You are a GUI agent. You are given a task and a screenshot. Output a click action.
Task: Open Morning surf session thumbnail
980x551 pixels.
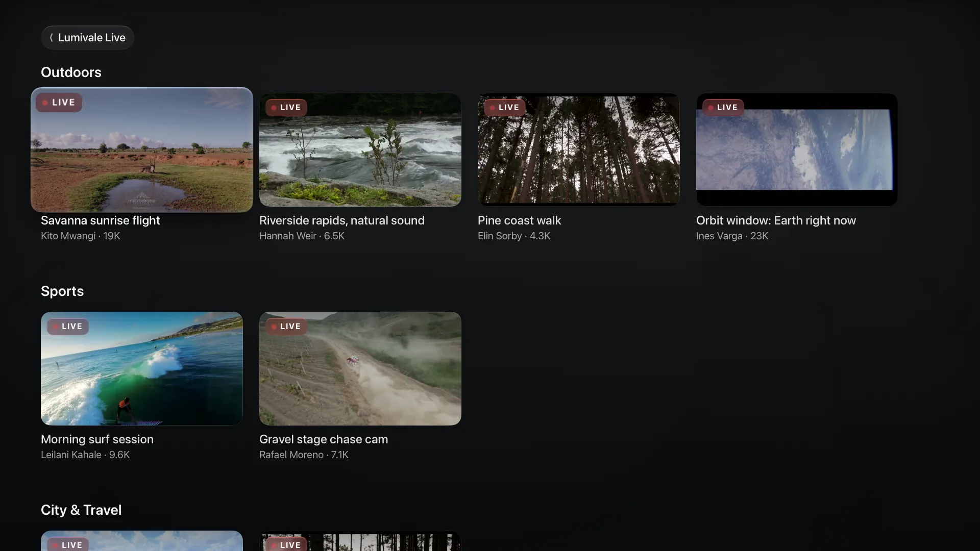(x=142, y=368)
